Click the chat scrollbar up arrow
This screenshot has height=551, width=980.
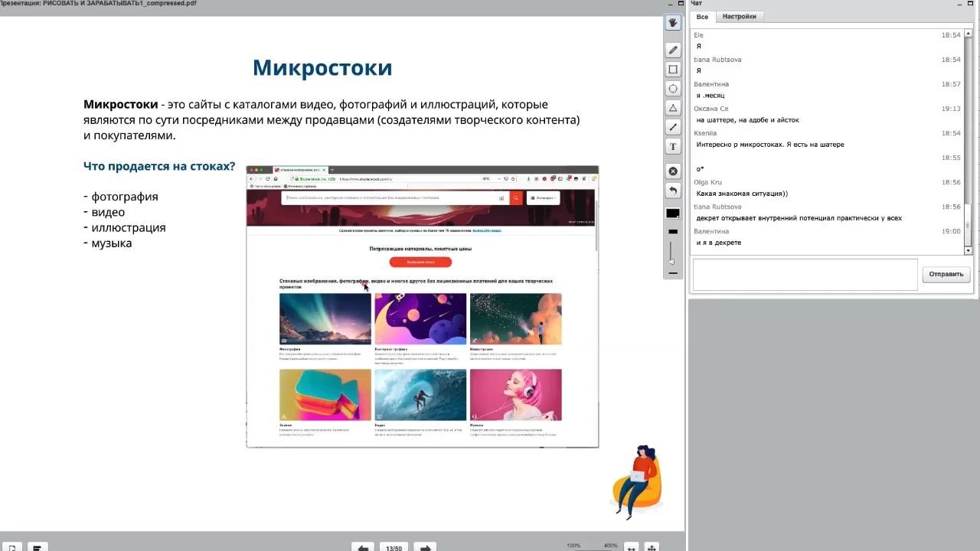968,33
